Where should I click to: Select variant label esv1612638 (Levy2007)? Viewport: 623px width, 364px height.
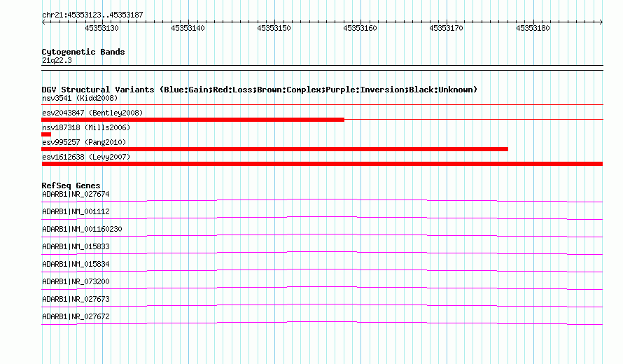coord(86,157)
